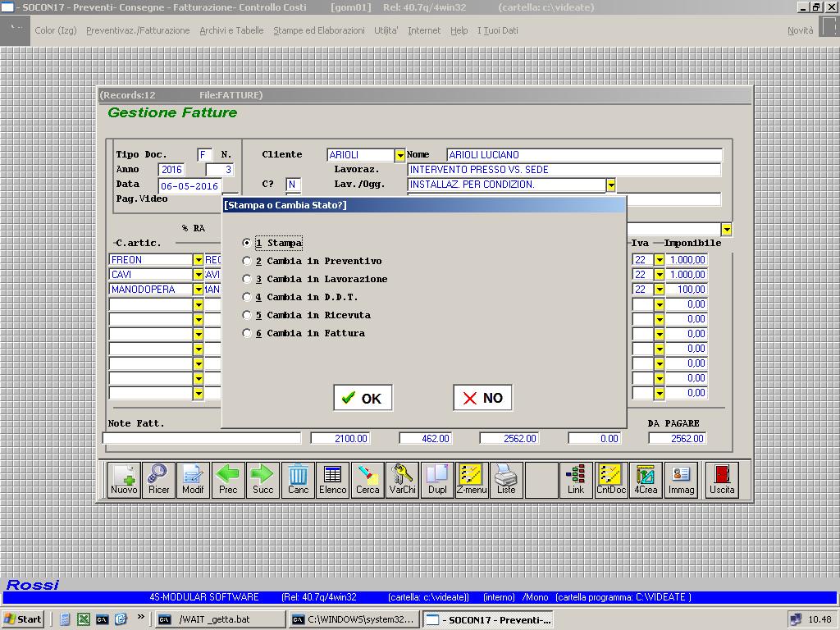This screenshot has width=840, height=630.
Task: Select '6 Cambia in Fattura' radio option
Action: [247, 334]
